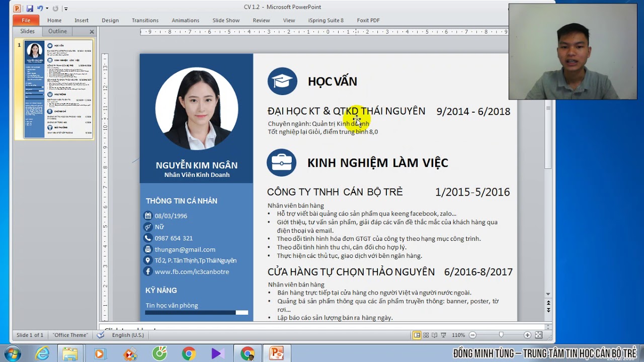Viewport: 644px width, 362px height.
Task: Click the mail icon beside thungan@gmail.com
Action: point(148,249)
